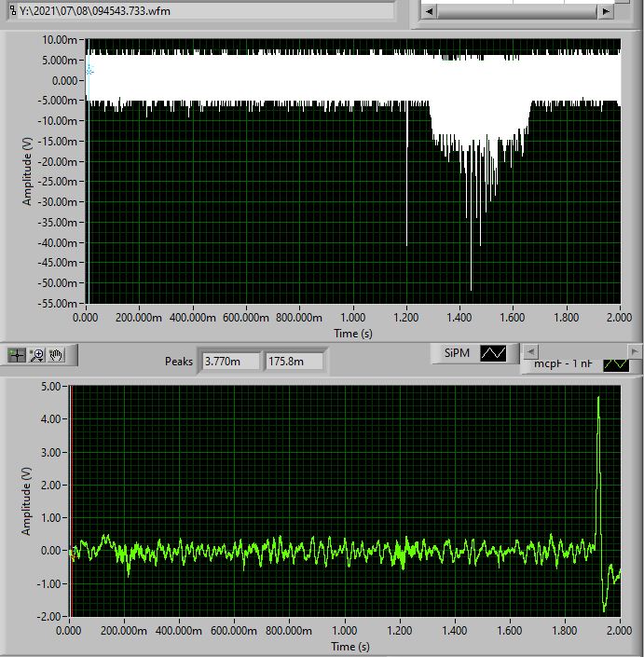Click the green spike peak in lower graph
The height and width of the screenshot is (657, 644).
click(598, 398)
